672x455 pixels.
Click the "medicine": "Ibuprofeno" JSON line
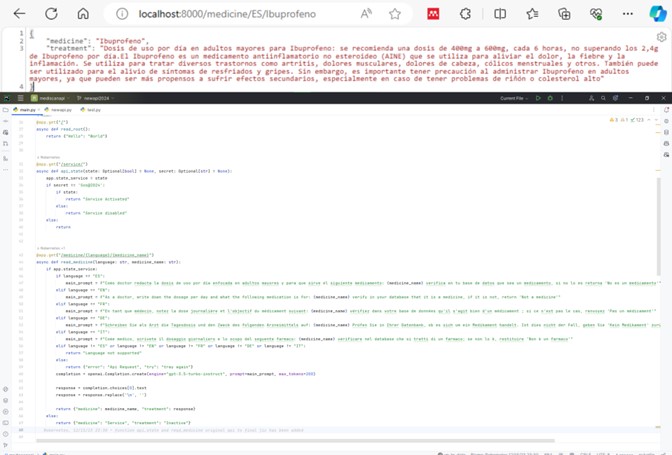pos(98,41)
